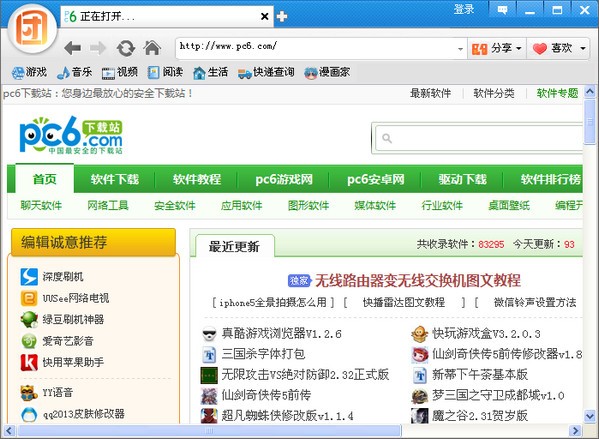Image resolution: width=599 pixels, height=439 pixels.
Task: Click the vertical scrollbar up arrow
Action: click(x=590, y=92)
